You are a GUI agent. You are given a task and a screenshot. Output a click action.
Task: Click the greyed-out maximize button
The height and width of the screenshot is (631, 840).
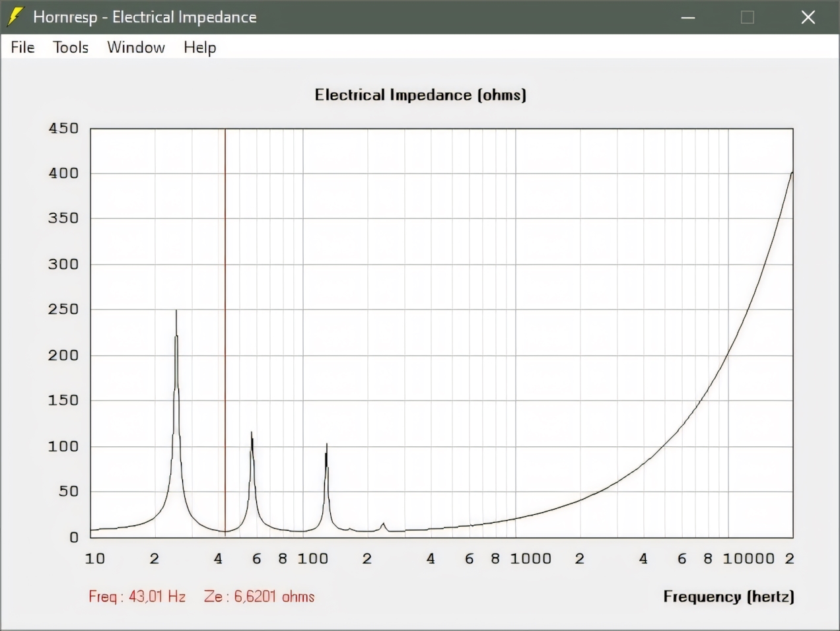[x=748, y=18]
